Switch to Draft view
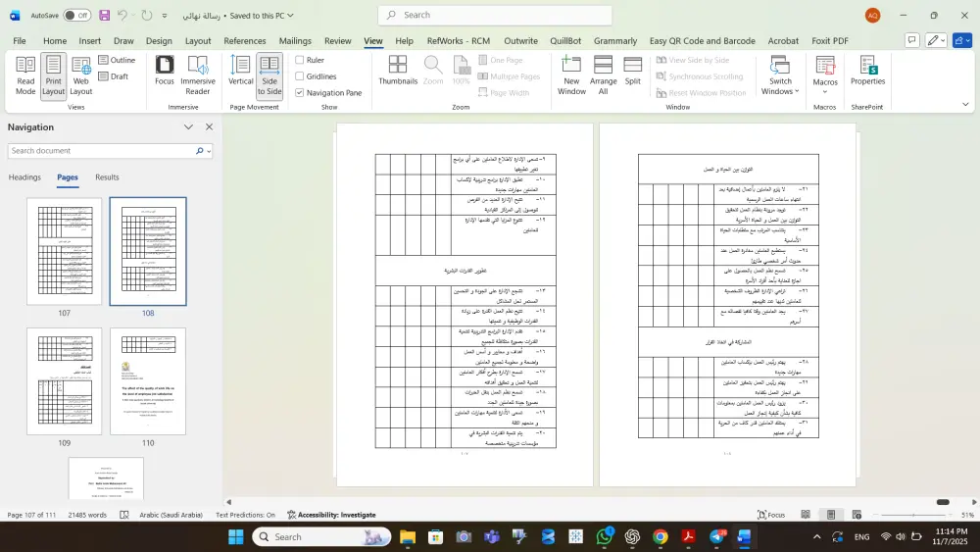Screen dimensions: 980x552 114,76
